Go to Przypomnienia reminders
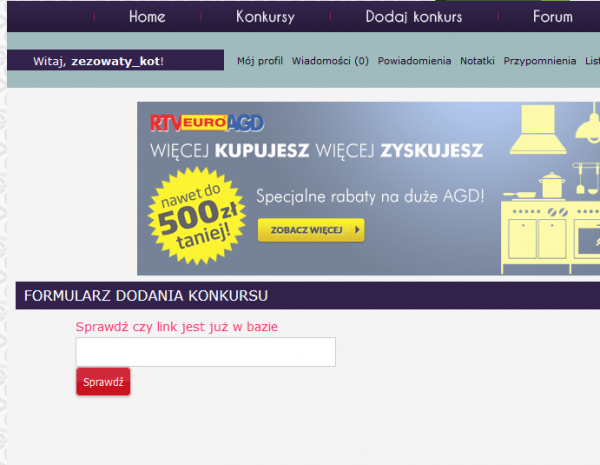 [540, 61]
